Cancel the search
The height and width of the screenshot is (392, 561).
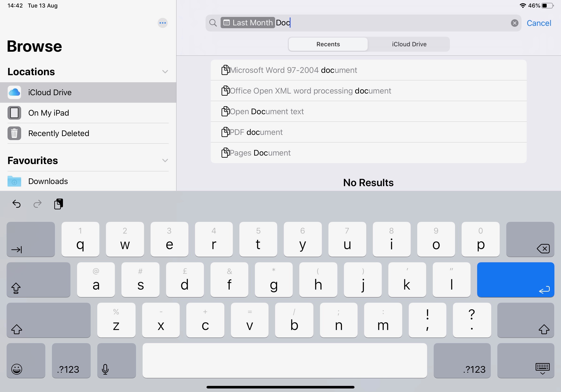point(538,23)
